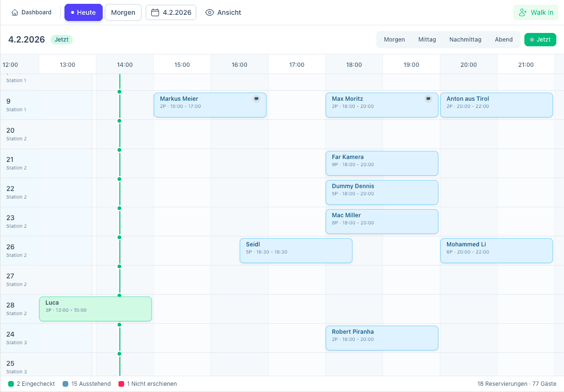Click the Walk In person-plus icon
Viewport: 564px width, 392px height.
tap(523, 12)
